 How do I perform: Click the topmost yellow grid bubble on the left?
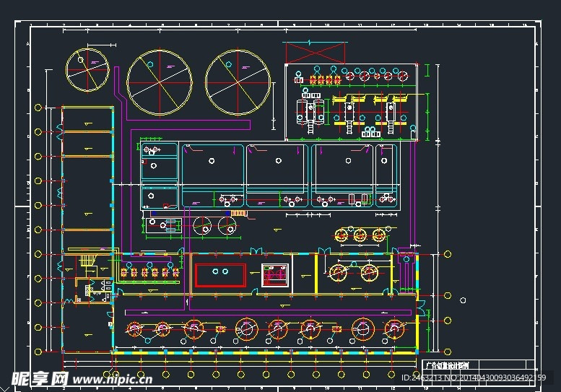[38, 108]
